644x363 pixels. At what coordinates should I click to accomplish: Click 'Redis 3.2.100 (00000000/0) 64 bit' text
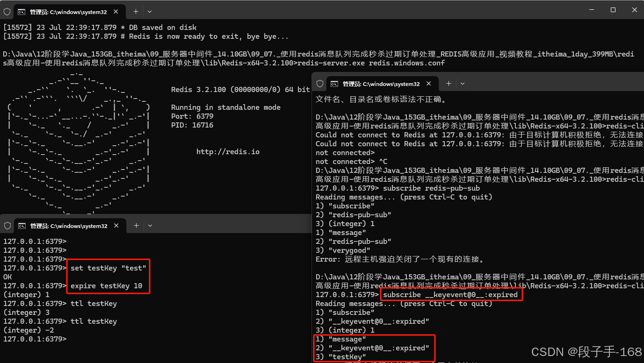click(240, 90)
